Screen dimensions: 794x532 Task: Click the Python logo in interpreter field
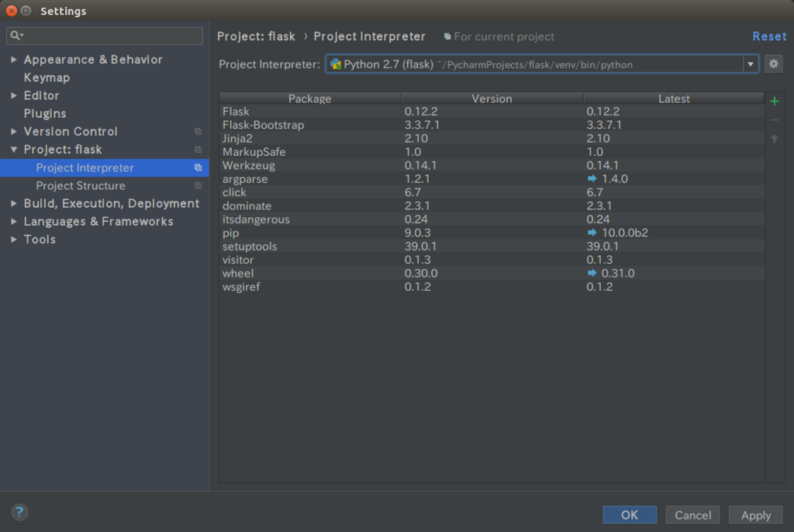click(x=335, y=64)
